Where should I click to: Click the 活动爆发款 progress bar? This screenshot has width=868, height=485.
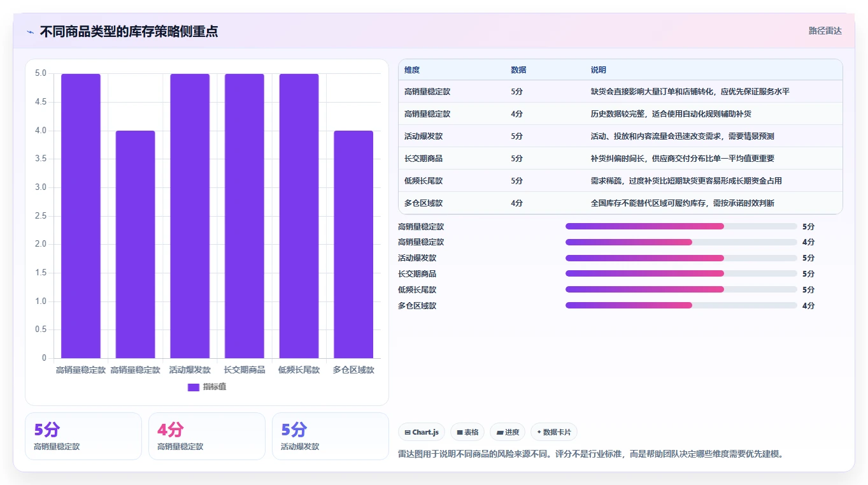coord(681,258)
